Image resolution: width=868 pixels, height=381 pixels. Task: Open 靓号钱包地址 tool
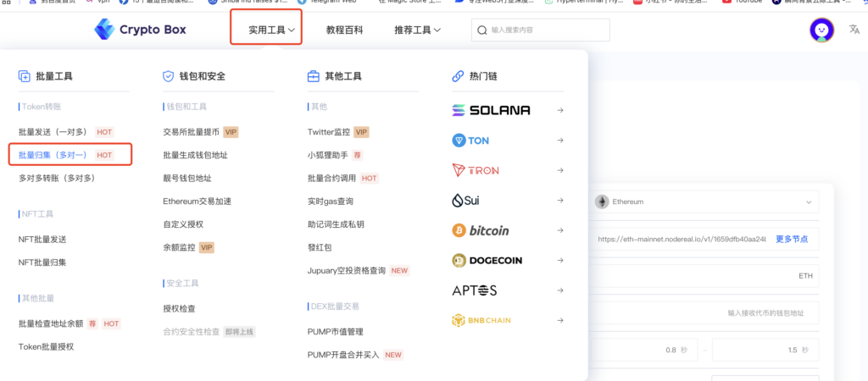(x=187, y=179)
